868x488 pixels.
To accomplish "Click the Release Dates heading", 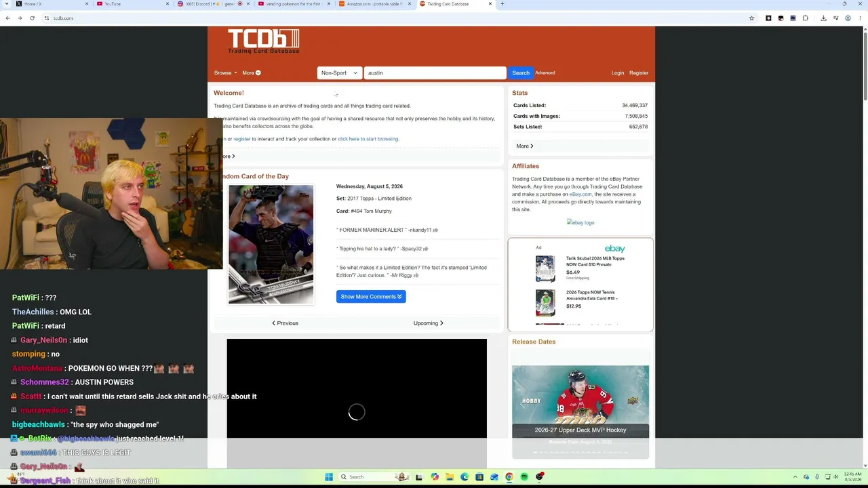I will tap(534, 342).
